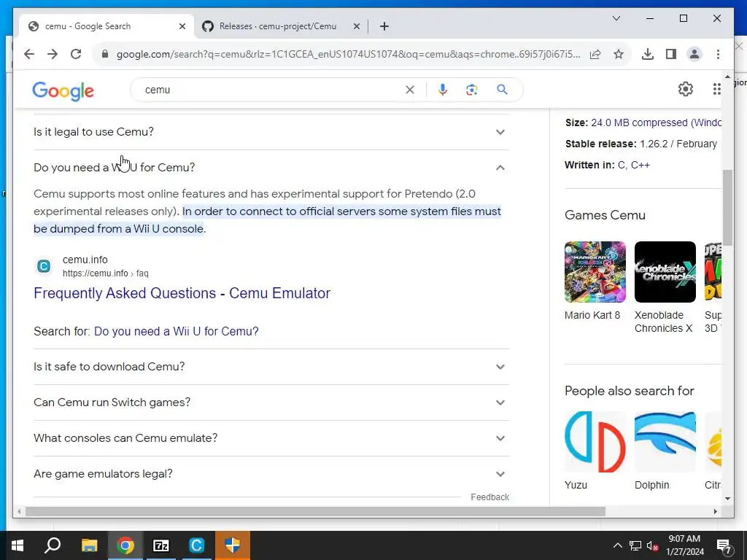Search for 'Do you need a Wii U for Cemu?' link
747x560 pixels.
tap(177, 331)
